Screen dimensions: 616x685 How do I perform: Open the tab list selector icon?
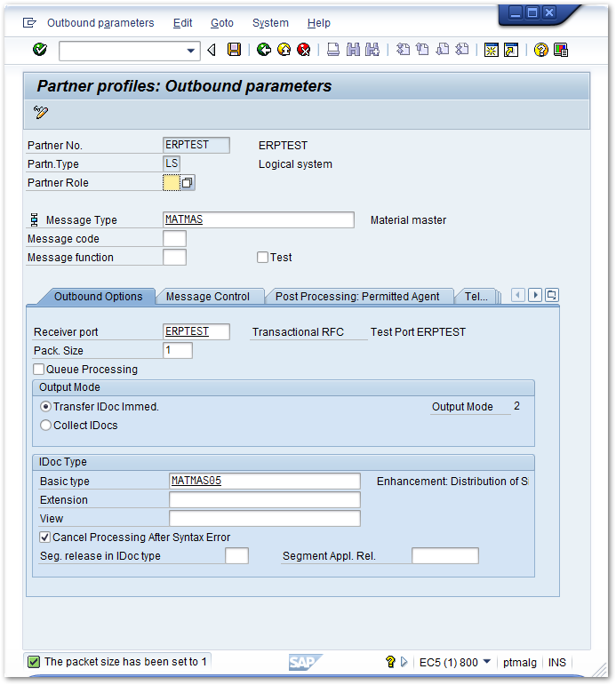coord(552,295)
